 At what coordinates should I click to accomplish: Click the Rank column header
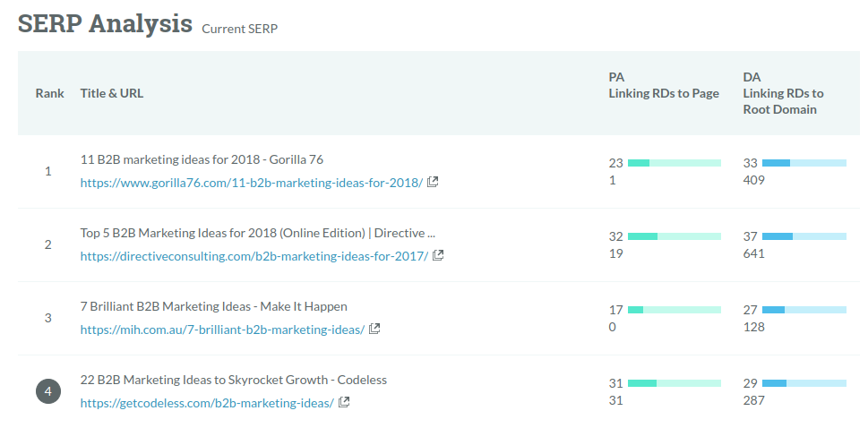[x=50, y=93]
